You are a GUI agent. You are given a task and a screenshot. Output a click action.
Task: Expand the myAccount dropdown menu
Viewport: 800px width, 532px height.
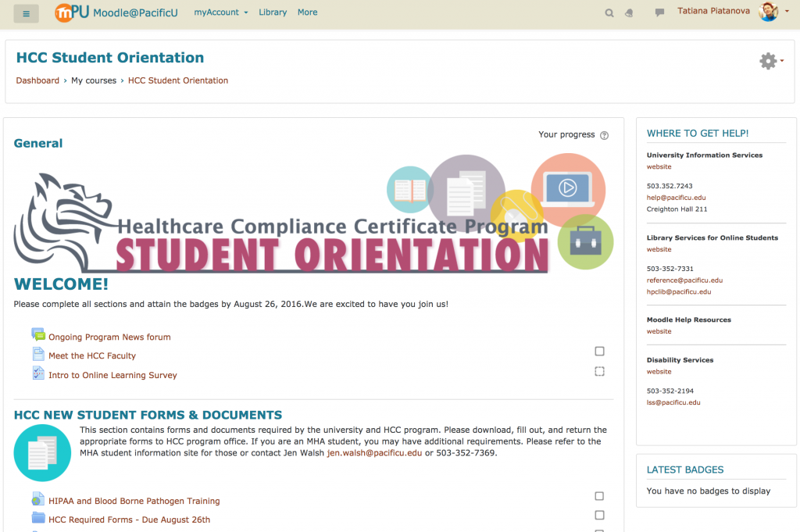pos(221,12)
